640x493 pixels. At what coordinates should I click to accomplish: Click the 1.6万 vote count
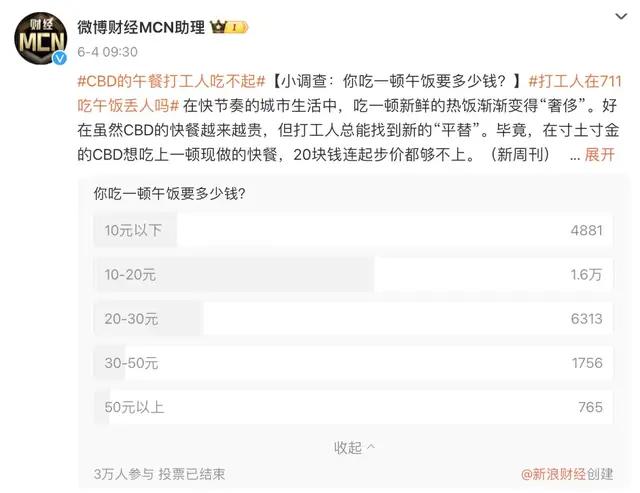point(586,274)
